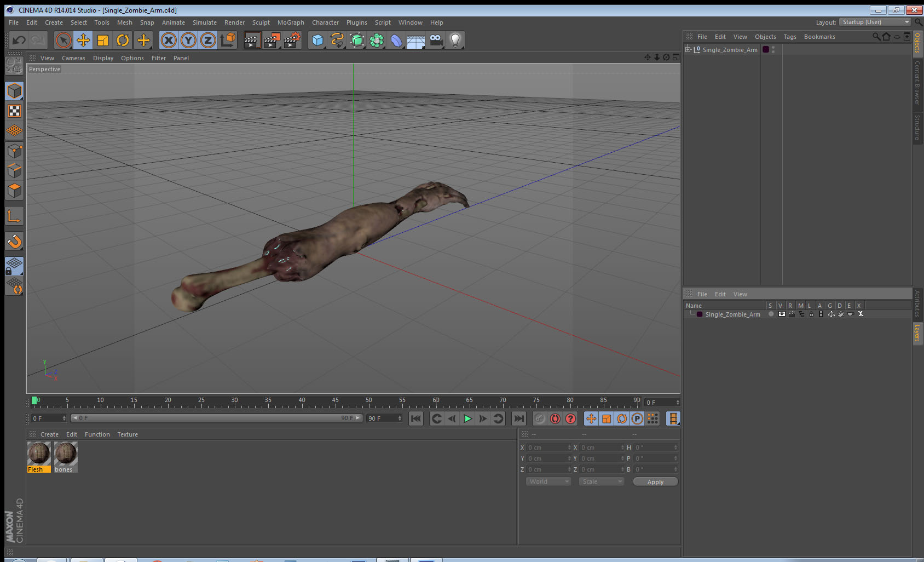Select the Flesh material thumbnail

pyautogui.click(x=39, y=454)
